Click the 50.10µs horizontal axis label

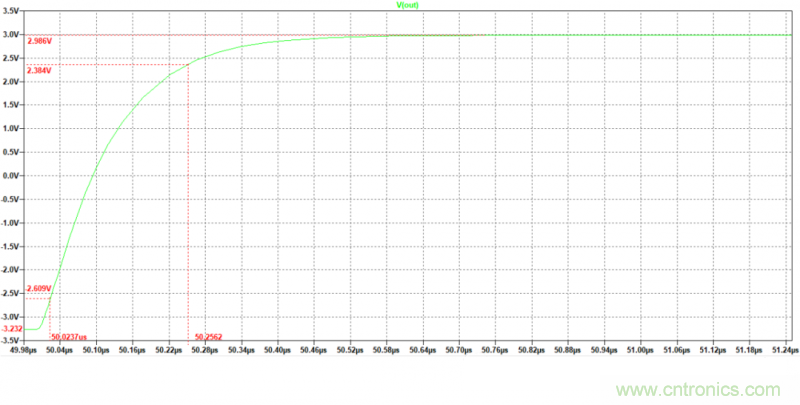(x=96, y=351)
